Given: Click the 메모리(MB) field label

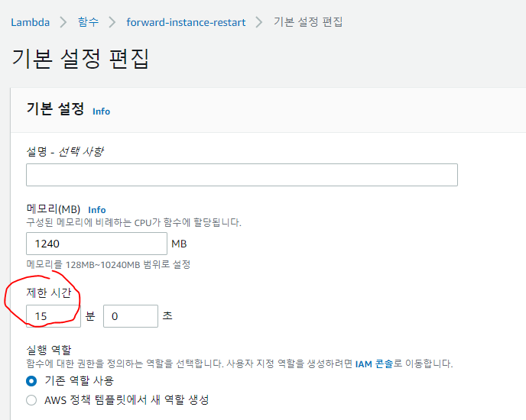Looking at the screenshot, I should click(54, 209).
